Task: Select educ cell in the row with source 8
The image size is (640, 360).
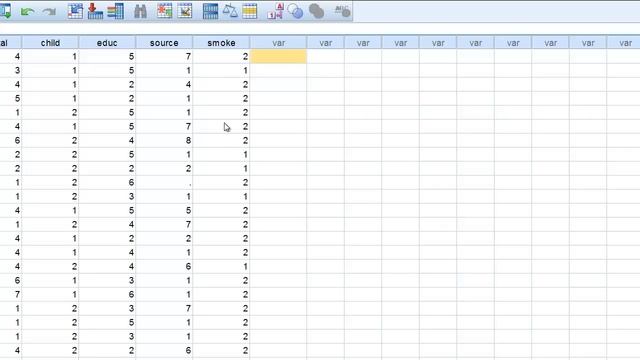Action: click(x=107, y=140)
